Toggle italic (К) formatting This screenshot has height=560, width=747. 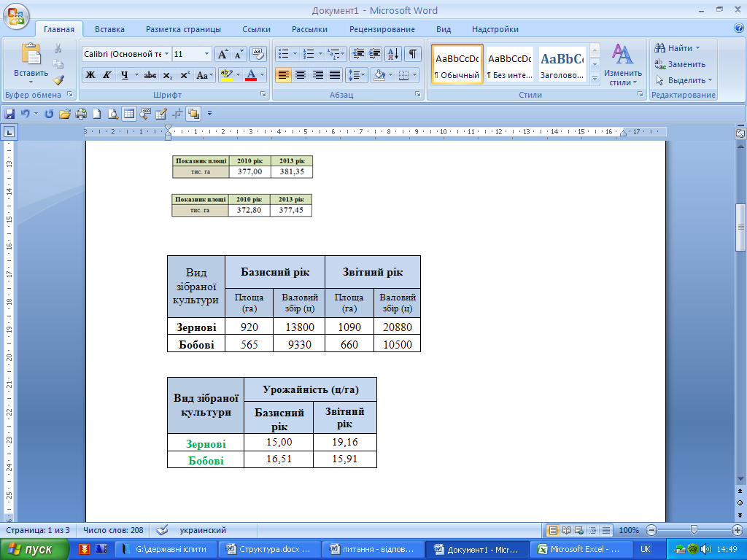point(107,75)
